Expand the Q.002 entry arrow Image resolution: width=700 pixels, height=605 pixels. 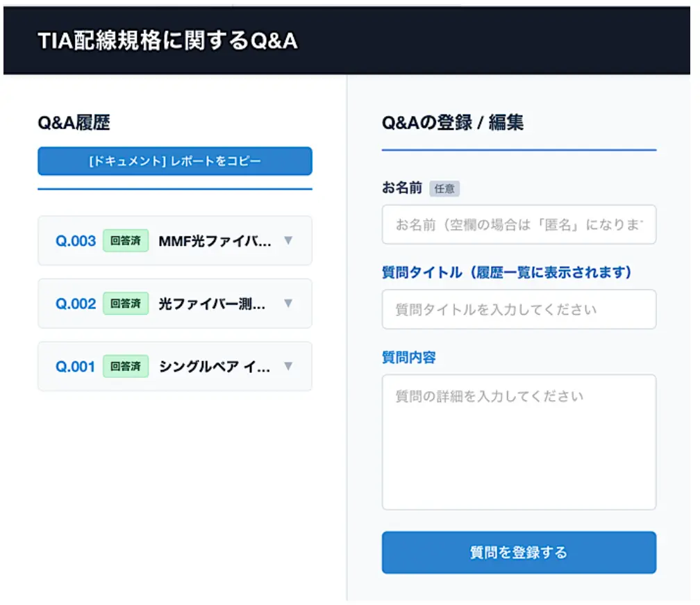(288, 303)
